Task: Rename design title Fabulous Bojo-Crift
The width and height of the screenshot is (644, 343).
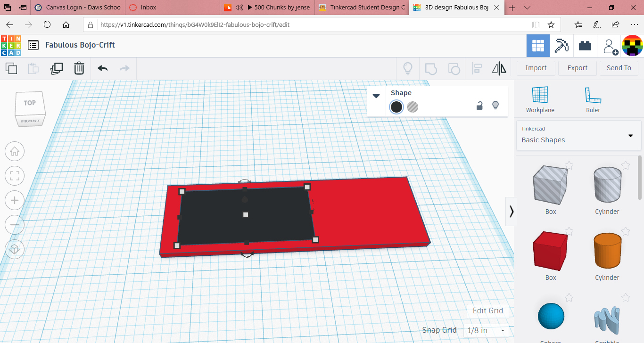Action: pos(80,45)
